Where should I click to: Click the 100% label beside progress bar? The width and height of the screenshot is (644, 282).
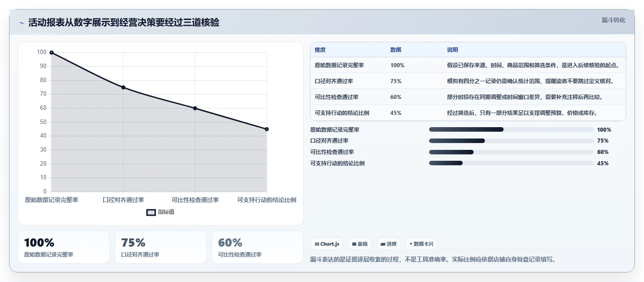[604, 130]
